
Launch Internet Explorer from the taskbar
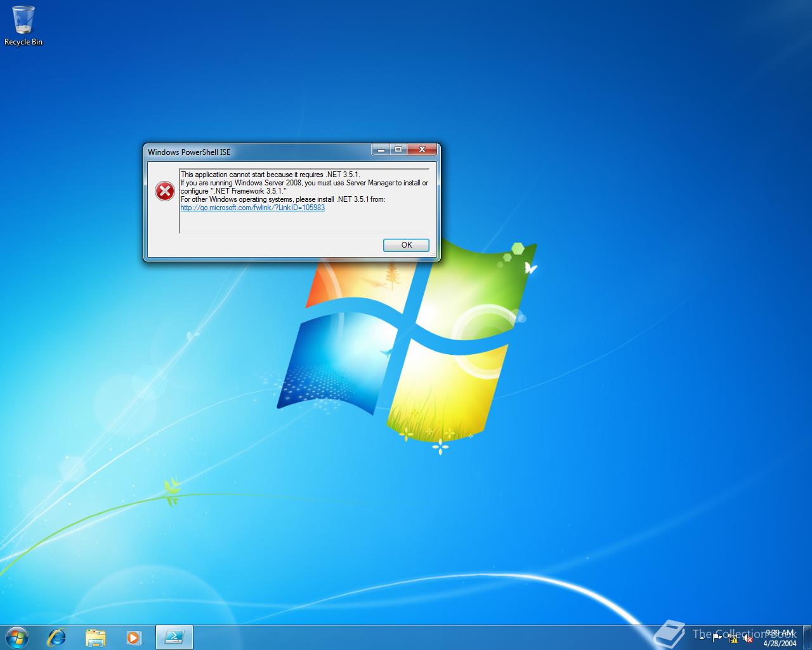57,637
